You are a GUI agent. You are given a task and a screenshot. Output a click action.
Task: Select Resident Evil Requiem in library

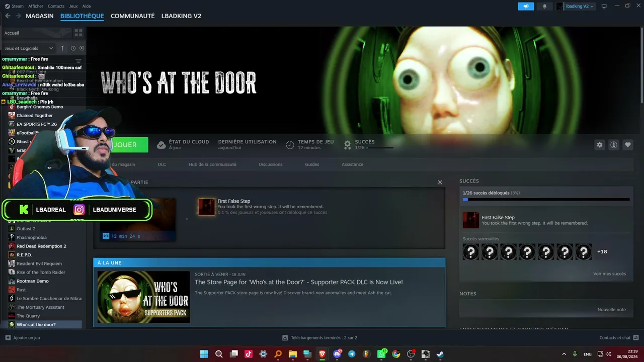pyautogui.click(x=39, y=263)
